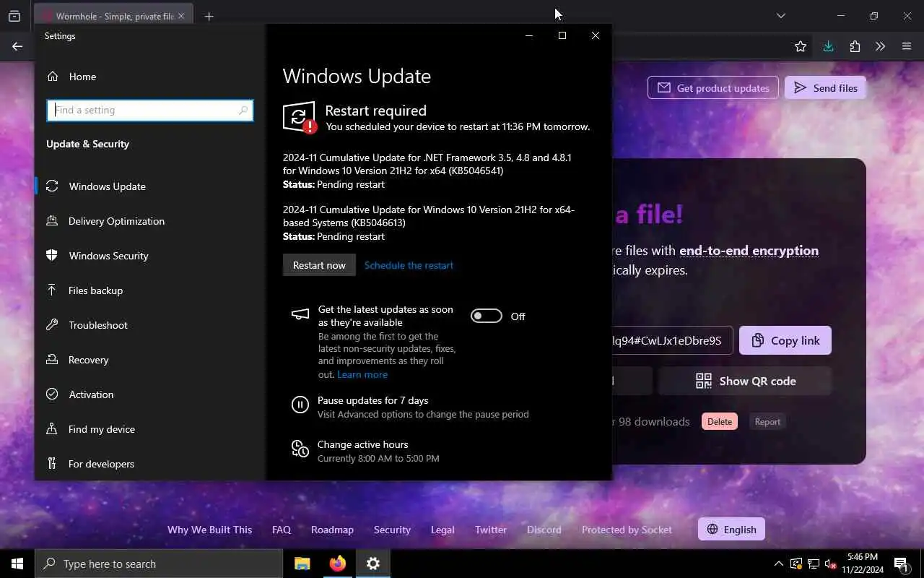
Task: Click the Report button in Wormhole
Action: point(767,421)
